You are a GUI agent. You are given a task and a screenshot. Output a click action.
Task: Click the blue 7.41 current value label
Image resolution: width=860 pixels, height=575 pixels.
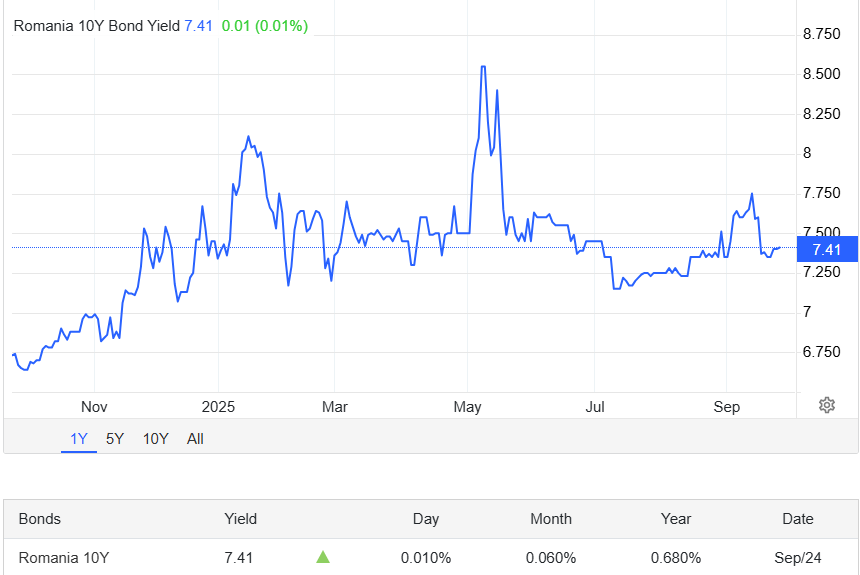click(x=827, y=250)
